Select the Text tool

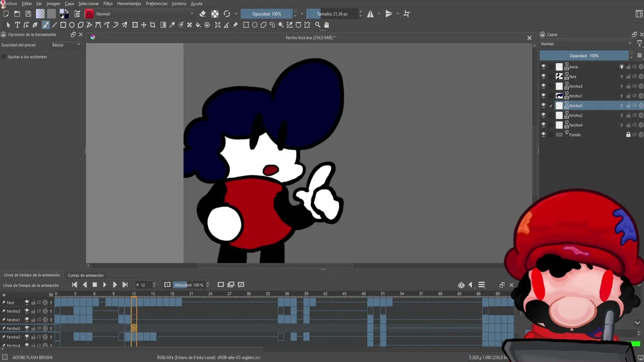click(x=17, y=25)
